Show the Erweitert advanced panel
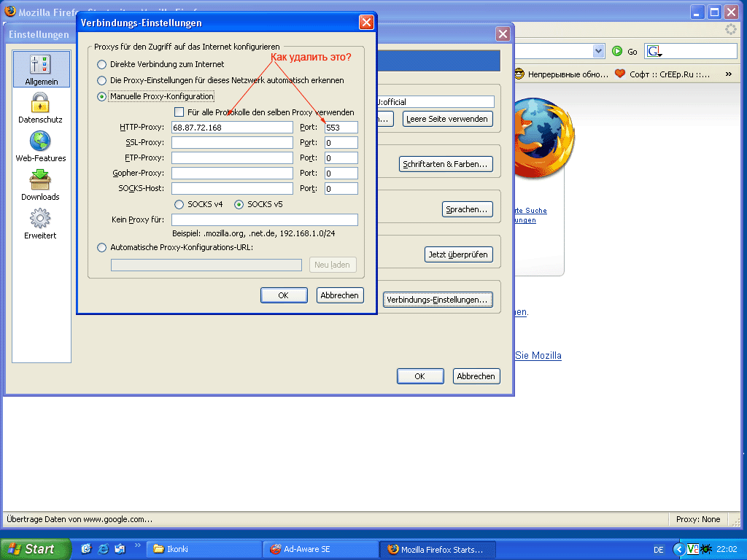Image resolution: width=747 pixels, height=560 pixels. [41, 224]
